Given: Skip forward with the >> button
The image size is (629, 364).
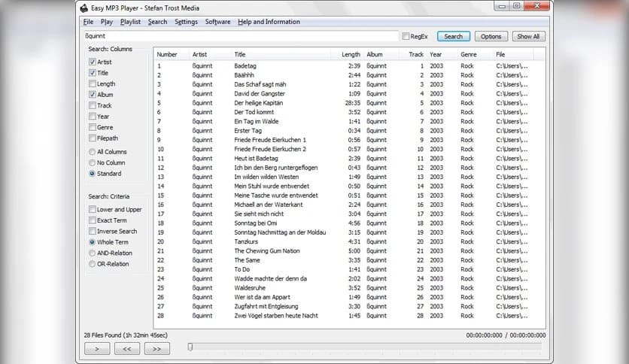Looking at the screenshot, I should coord(156,349).
